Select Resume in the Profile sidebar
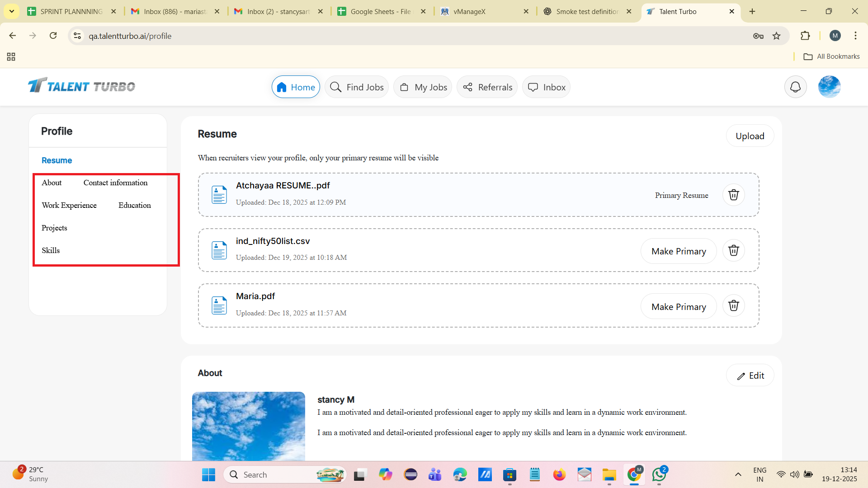This screenshot has width=868, height=488. pos(57,160)
